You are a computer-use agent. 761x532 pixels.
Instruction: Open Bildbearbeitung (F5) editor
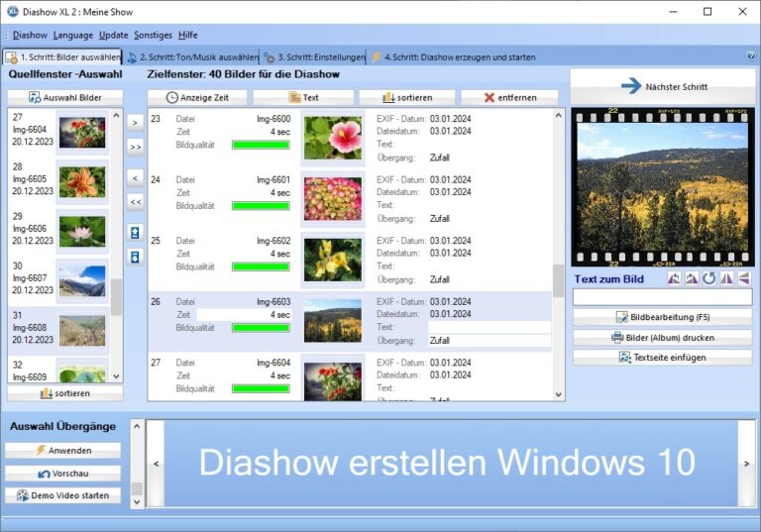tap(663, 317)
